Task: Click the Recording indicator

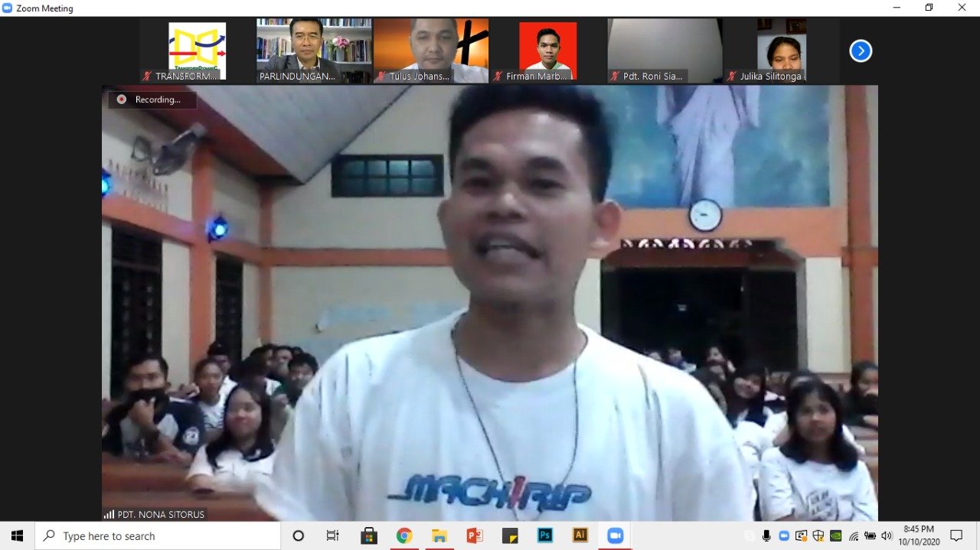Action: (152, 99)
